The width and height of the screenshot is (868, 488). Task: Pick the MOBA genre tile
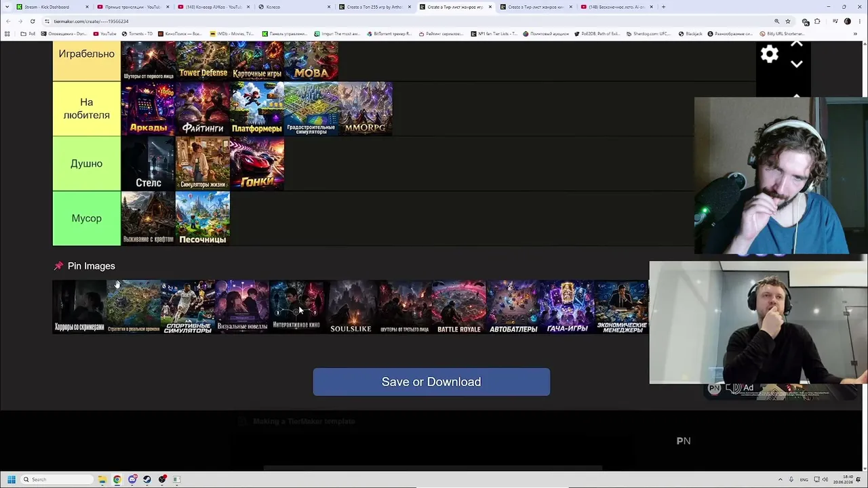311,61
